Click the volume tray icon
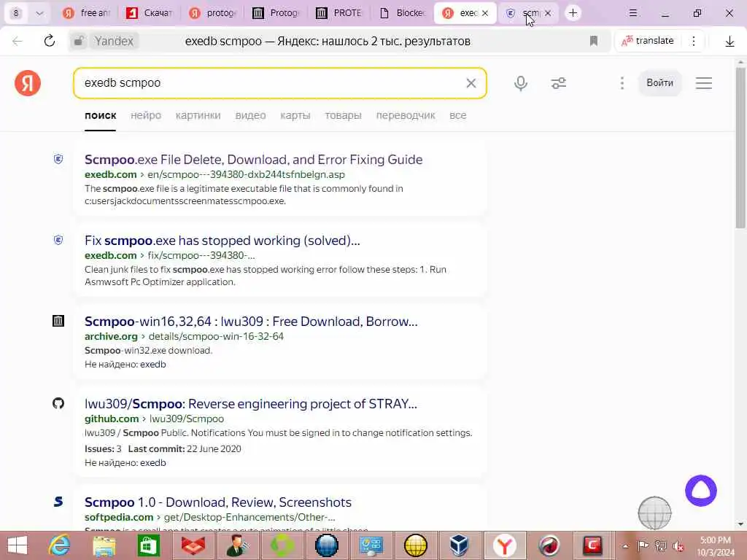 (678, 546)
